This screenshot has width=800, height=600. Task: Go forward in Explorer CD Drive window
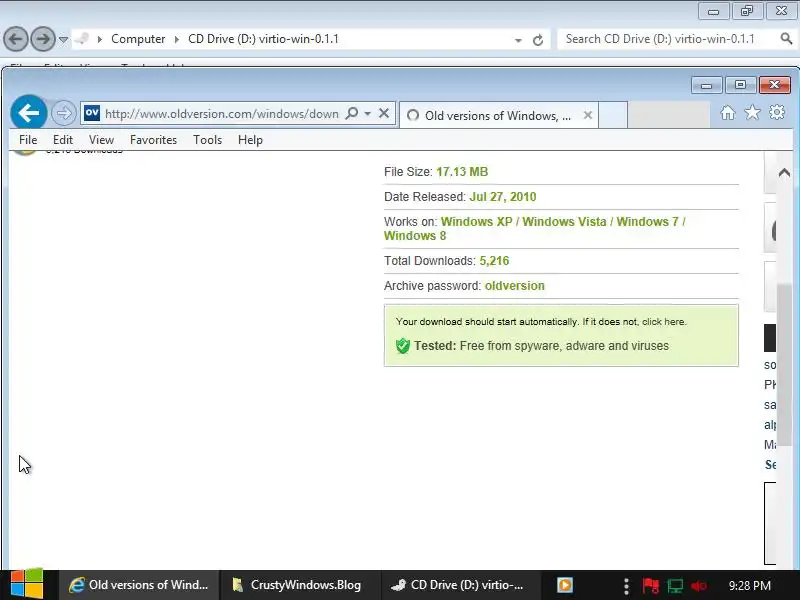(43, 39)
